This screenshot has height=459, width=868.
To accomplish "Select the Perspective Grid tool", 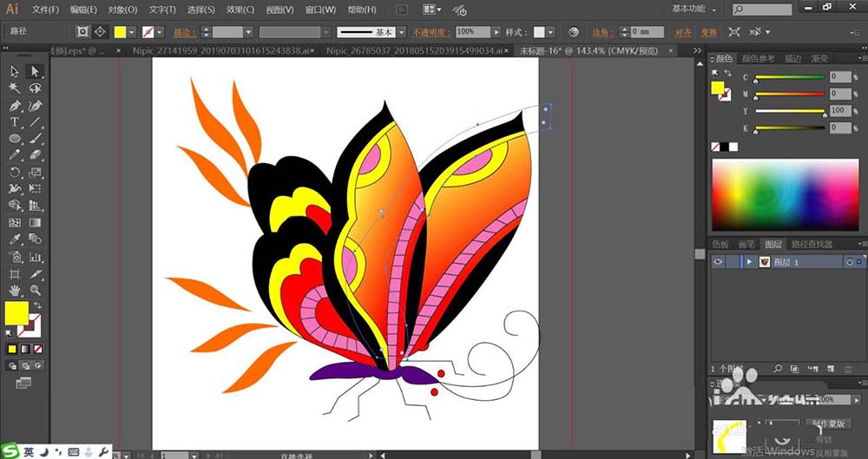I will tap(35, 206).
